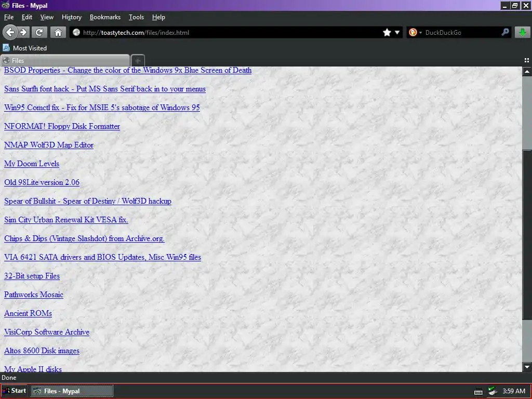Open the Home page icon
The height and width of the screenshot is (399, 532).
point(58,32)
